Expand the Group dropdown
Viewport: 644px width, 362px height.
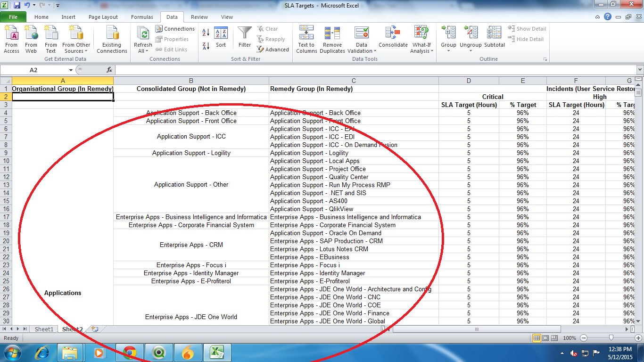[448, 51]
